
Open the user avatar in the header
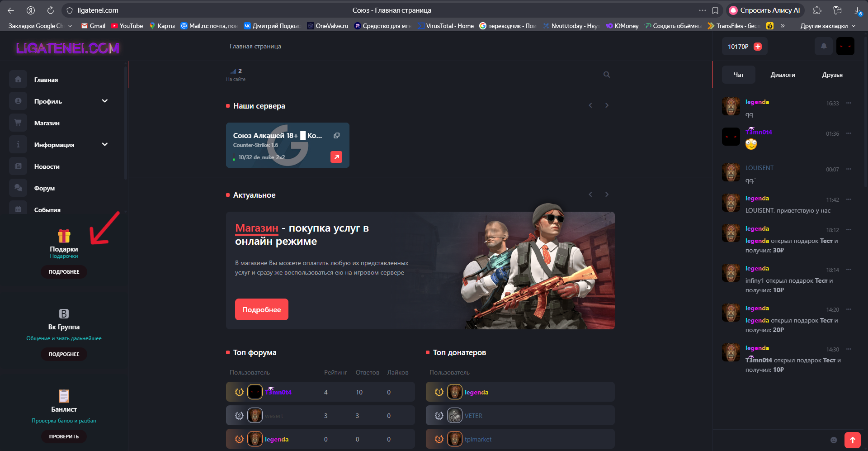click(845, 46)
